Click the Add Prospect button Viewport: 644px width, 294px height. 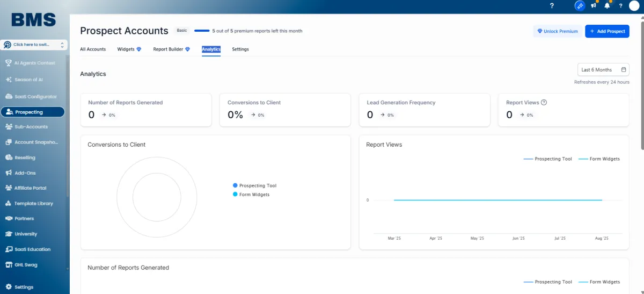pyautogui.click(x=607, y=31)
